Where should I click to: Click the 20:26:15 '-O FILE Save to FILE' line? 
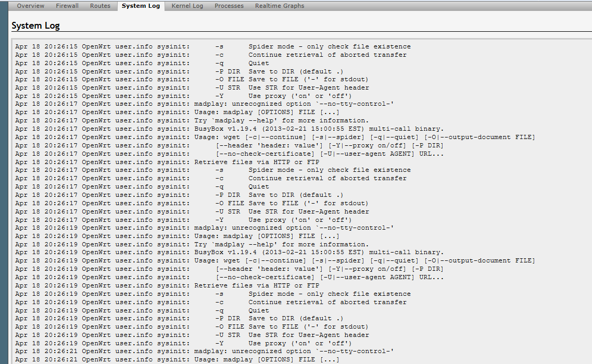(192, 79)
